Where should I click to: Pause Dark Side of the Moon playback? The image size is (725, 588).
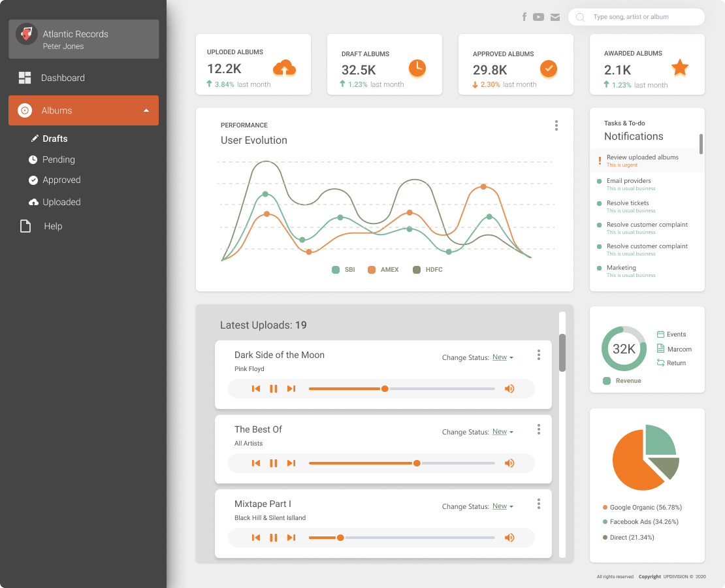pyautogui.click(x=274, y=389)
